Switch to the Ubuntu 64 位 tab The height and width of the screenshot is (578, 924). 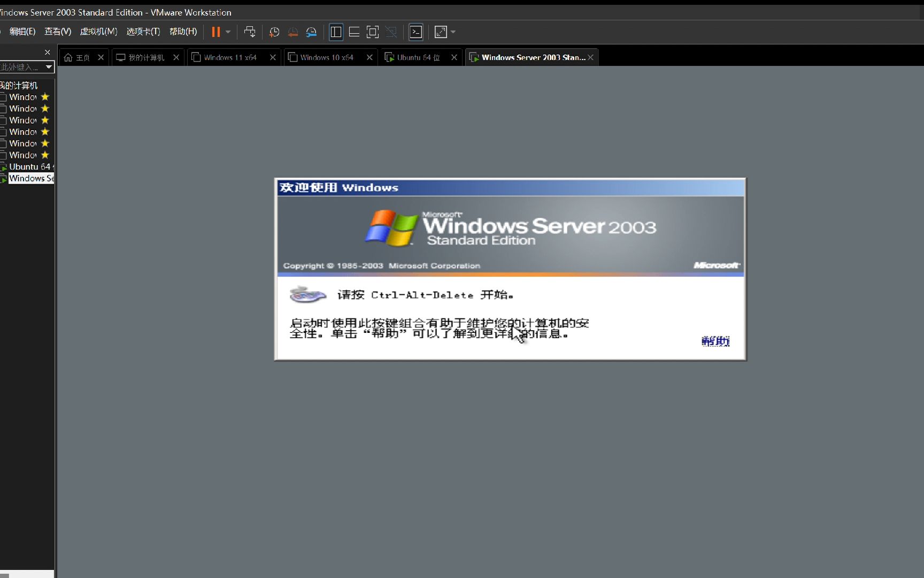(x=413, y=57)
